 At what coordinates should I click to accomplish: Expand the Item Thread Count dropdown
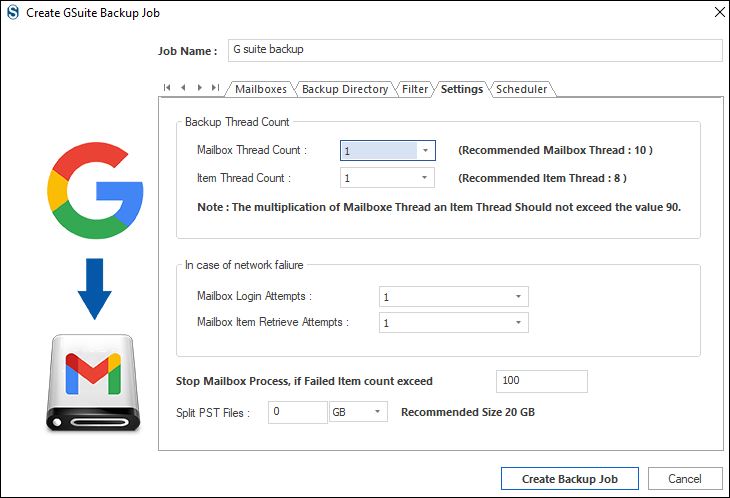click(424, 178)
